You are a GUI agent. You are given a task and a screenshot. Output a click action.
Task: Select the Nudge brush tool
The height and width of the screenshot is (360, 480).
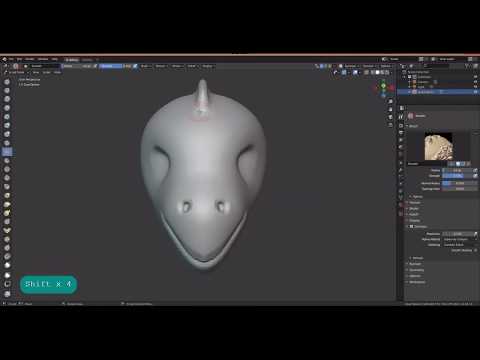coord(7,257)
